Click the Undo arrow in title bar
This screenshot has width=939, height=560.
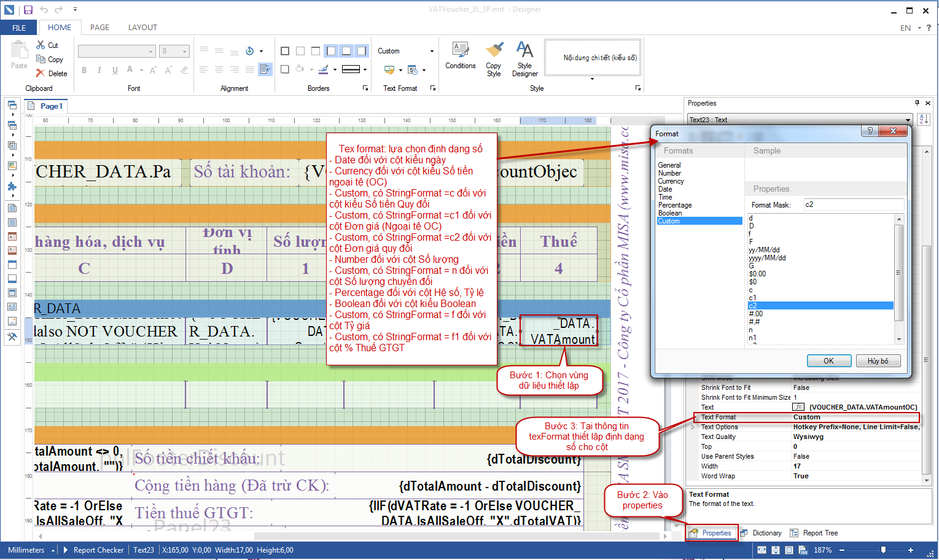coord(44,9)
